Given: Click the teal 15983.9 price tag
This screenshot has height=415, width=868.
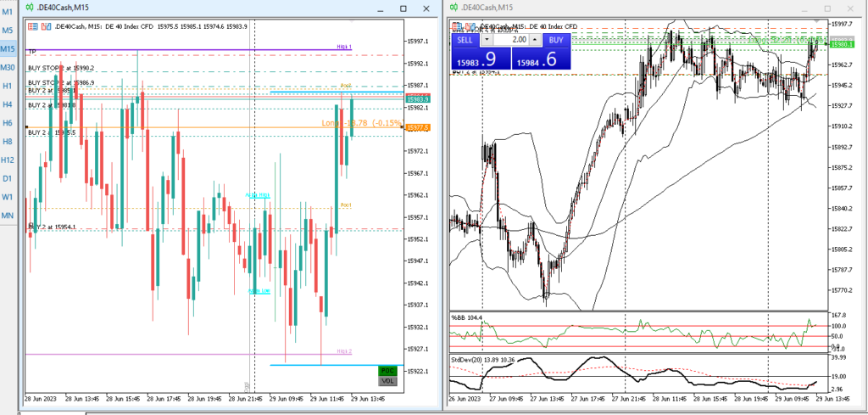Looking at the screenshot, I should pyautogui.click(x=417, y=98).
